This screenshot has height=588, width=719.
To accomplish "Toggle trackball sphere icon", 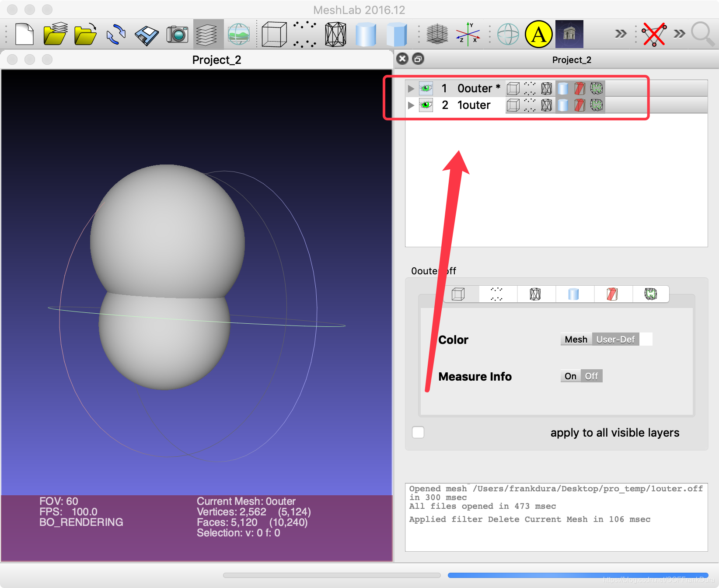I will point(508,34).
